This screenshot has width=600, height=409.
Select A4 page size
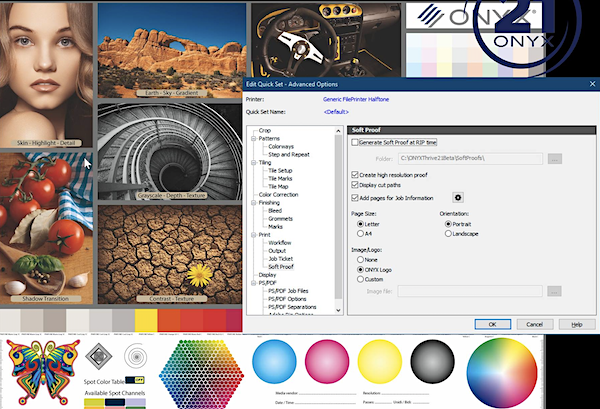tap(360, 233)
